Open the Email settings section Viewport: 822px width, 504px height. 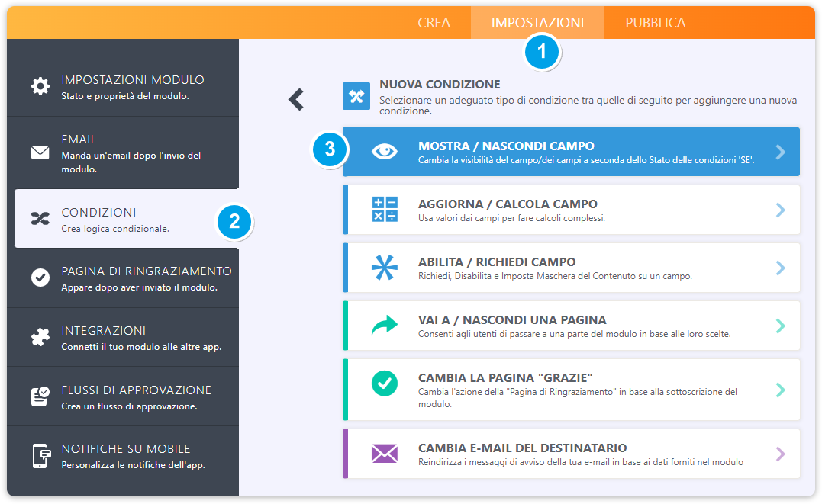click(123, 153)
